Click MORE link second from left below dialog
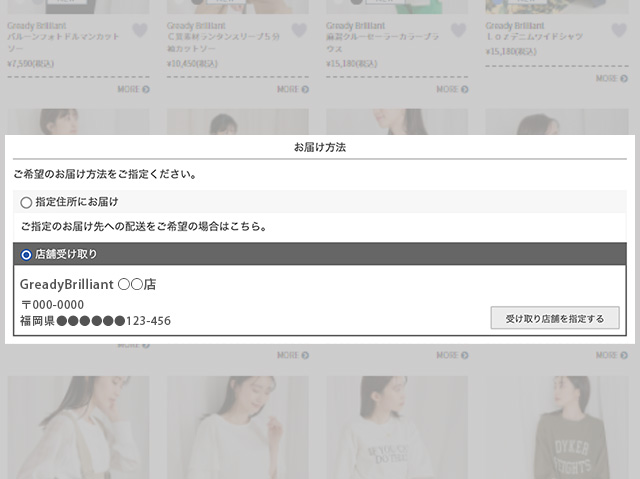 tap(293, 355)
